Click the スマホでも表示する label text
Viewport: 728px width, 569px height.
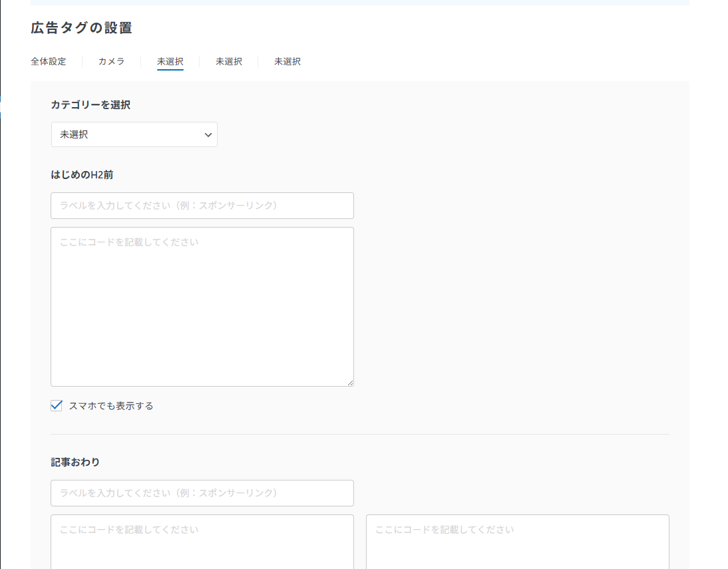pos(111,406)
